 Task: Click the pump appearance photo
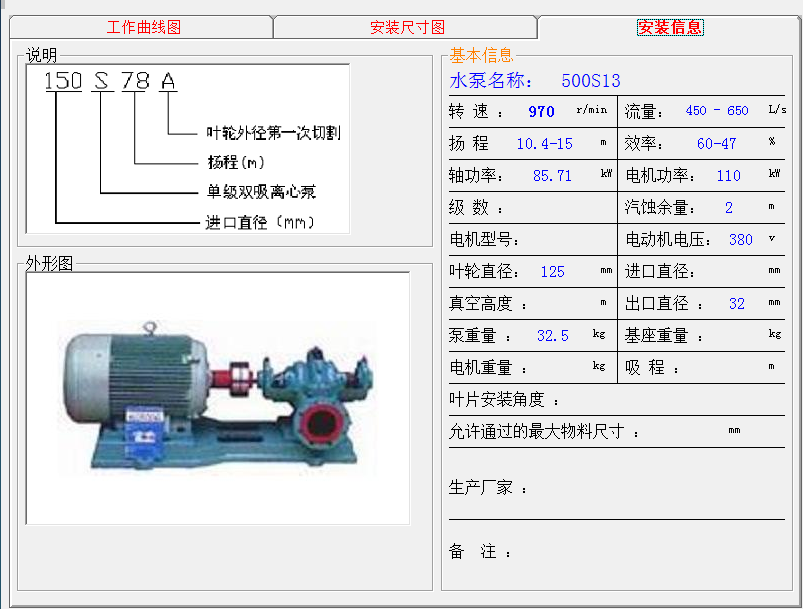point(218,398)
